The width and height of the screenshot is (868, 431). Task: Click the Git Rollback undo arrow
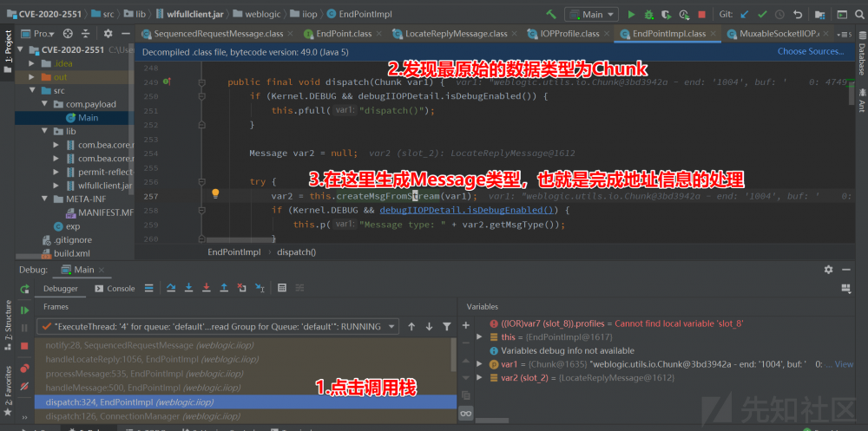tap(797, 15)
